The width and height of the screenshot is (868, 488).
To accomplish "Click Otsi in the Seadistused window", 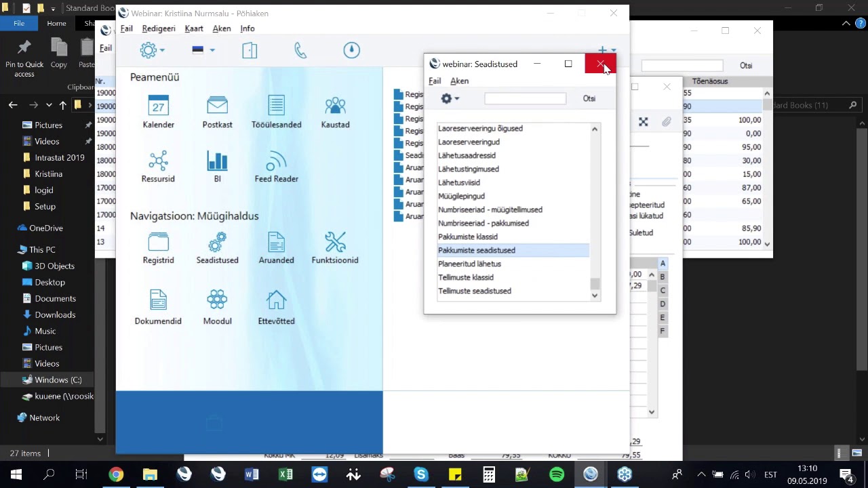I will point(589,98).
